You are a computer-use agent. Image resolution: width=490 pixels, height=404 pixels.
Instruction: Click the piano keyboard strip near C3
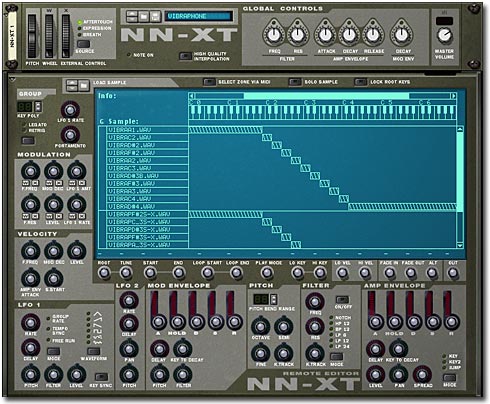tap(310, 112)
